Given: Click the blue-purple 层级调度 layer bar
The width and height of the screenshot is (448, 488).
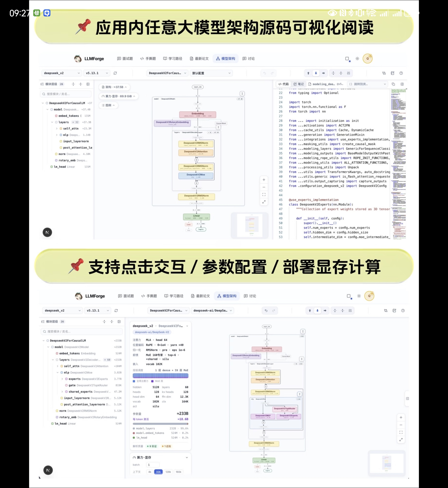Looking at the screenshot, I should pos(160,376).
